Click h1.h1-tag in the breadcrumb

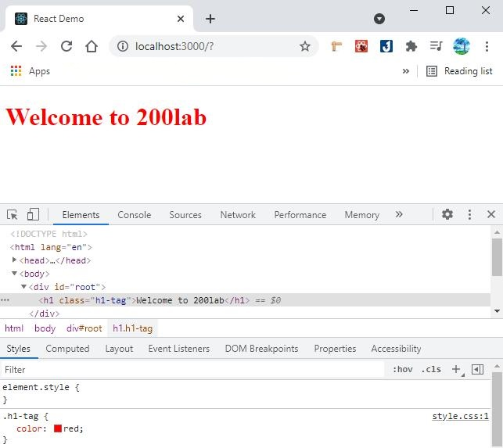pyautogui.click(x=132, y=328)
